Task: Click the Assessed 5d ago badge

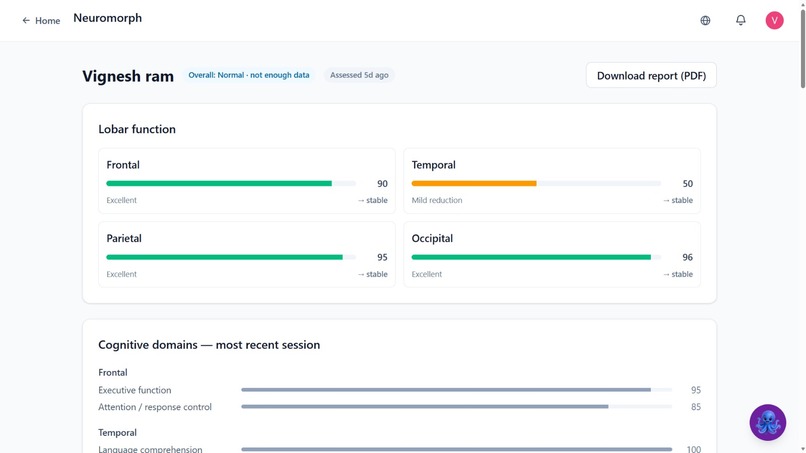Action: pyautogui.click(x=359, y=75)
